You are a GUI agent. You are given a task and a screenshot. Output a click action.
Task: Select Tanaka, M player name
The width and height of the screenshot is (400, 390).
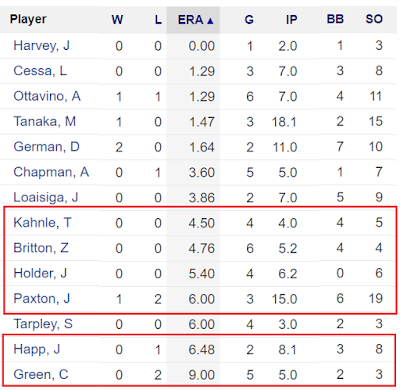click(x=45, y=122)
